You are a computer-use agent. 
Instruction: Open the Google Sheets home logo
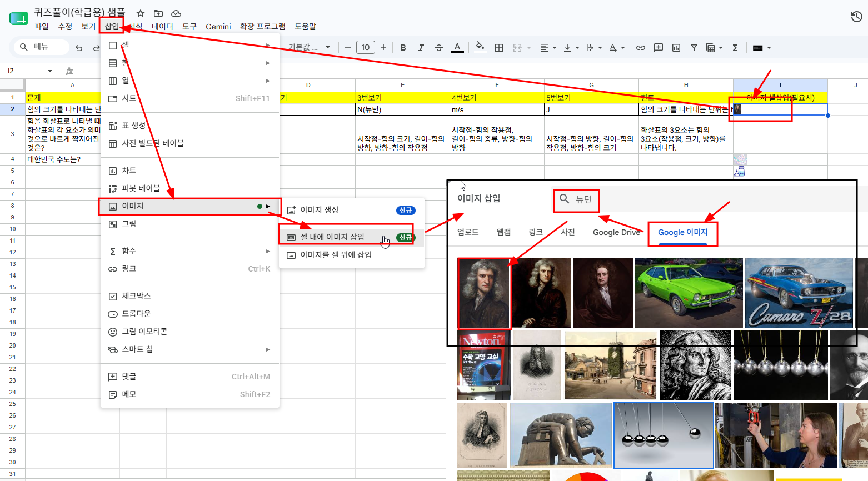[18, 18]
